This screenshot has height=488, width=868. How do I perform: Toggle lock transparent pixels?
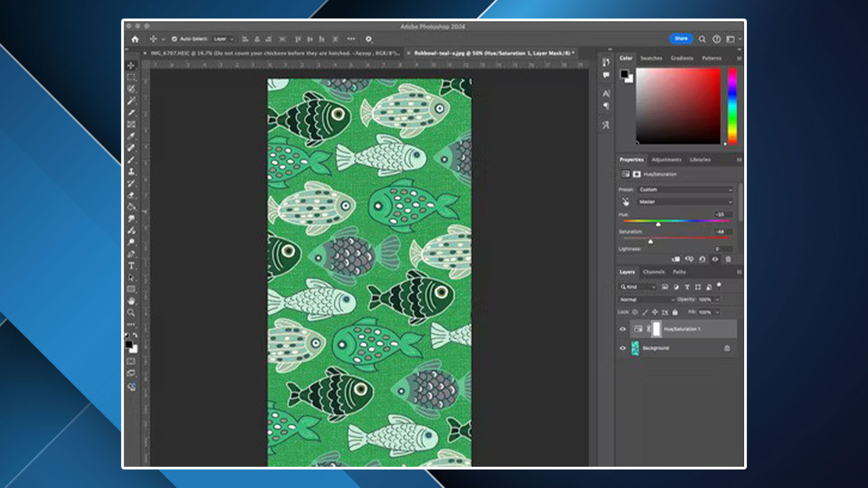[635, 312]
